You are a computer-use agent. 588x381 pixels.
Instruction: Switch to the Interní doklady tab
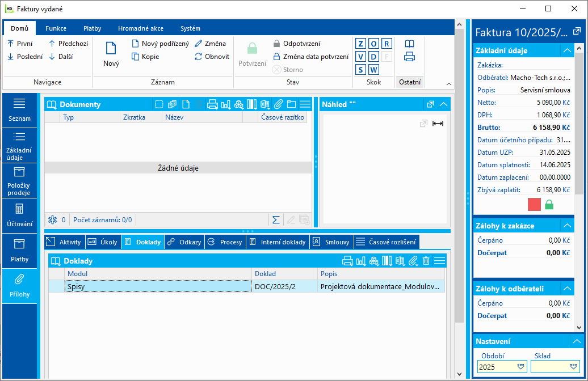coord(278,242)
